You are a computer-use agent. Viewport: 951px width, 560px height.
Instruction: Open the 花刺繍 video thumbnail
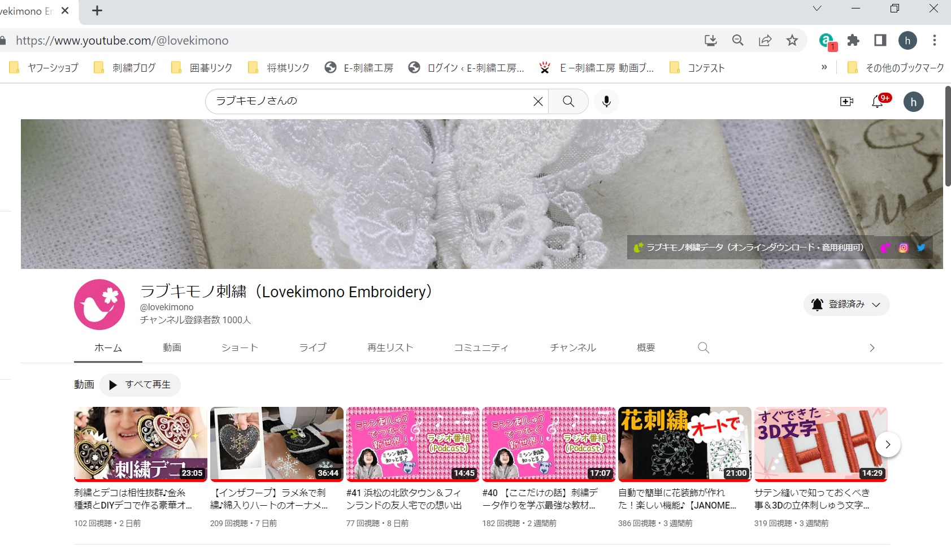coord(685,444)
